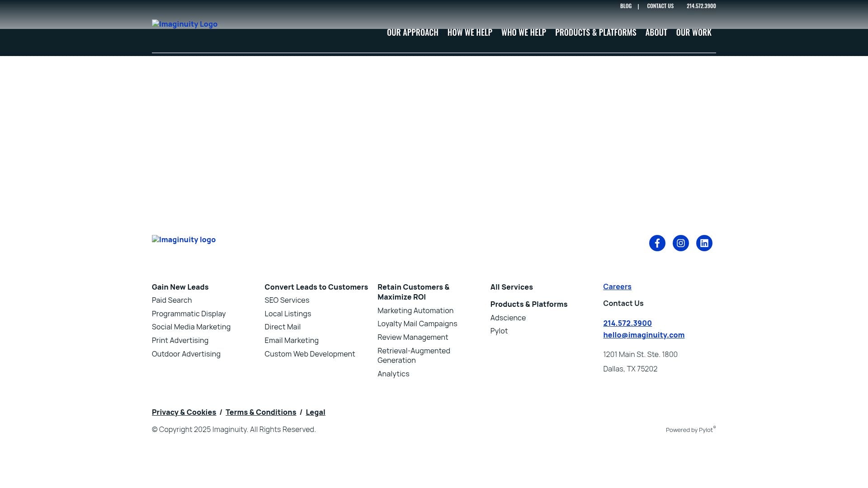The image size is (868, 488).
Task: Open the Terms & Conditions link
Action: [261, 412]
